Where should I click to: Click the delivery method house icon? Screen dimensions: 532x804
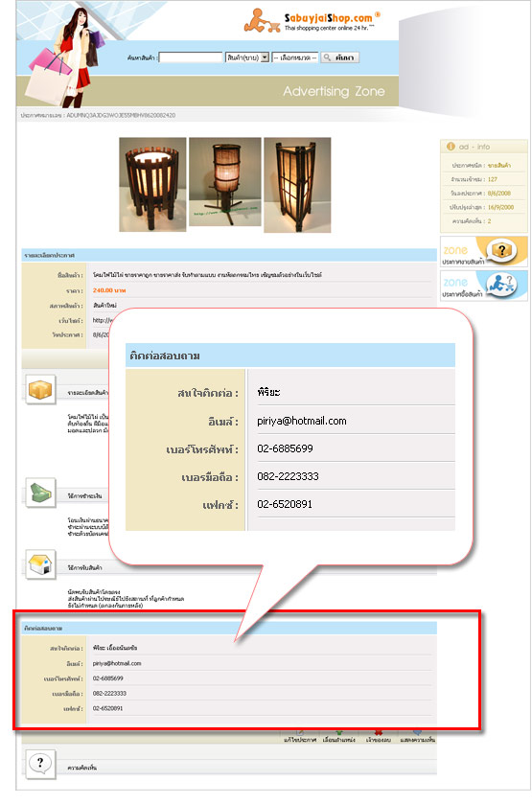tap(40, 564)
